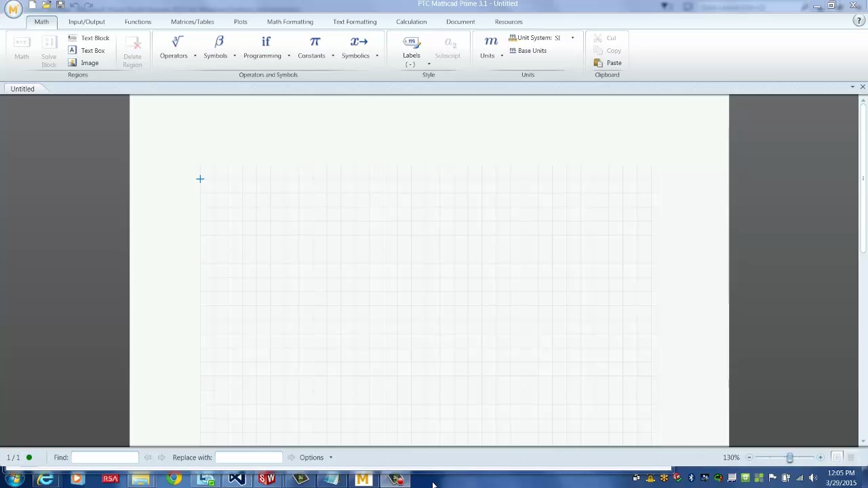Switch to the Matrices/Tables tab
Viewport: 868px width, 488px height.
[193, 22]
